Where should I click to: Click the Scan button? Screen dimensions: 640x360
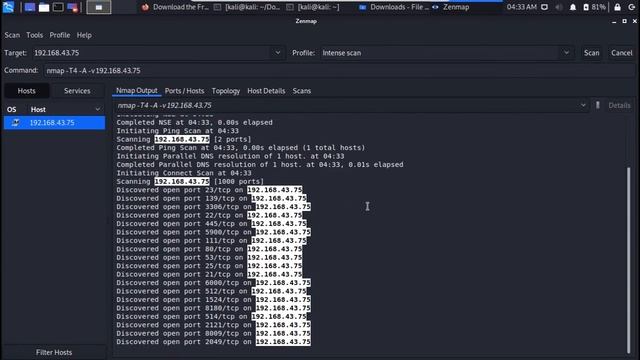[x=591, y=53]
